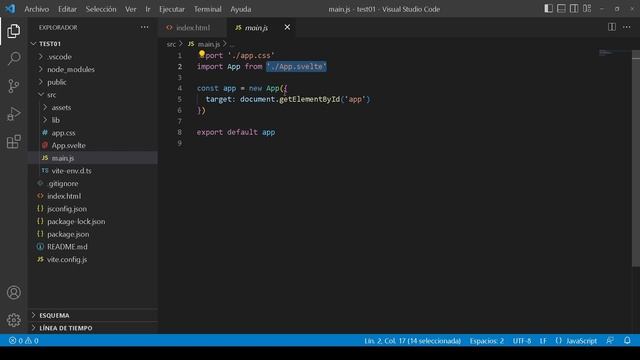640x360 pixels.
Task: Open the Ver menu
Action: coord(131,9)
